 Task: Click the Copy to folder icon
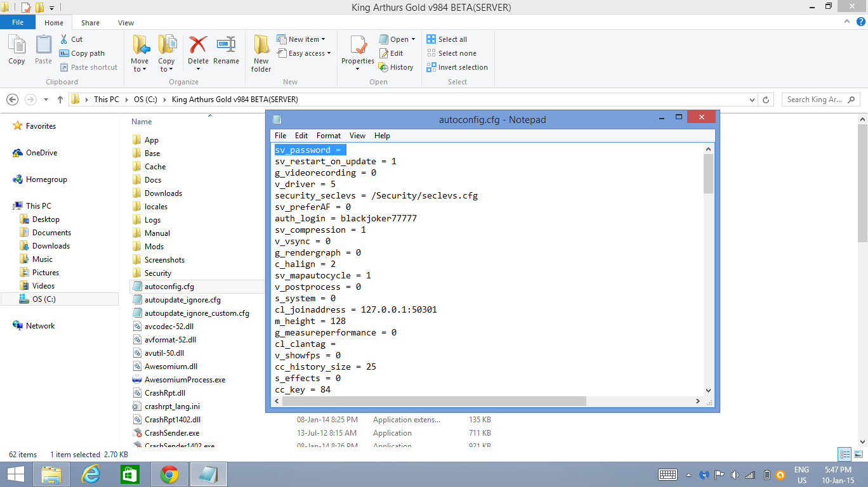coord(166,45)
